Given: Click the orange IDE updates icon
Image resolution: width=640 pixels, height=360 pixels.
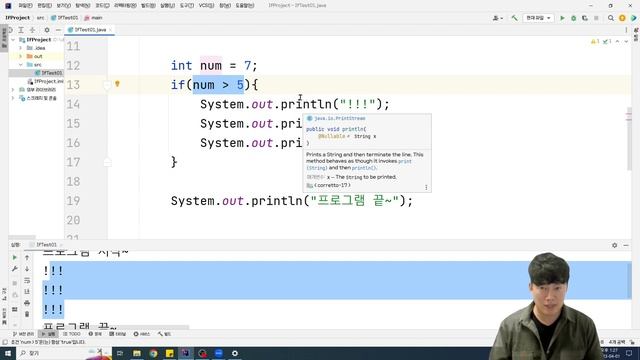Looking at the screenshot, I should (622, 18).
